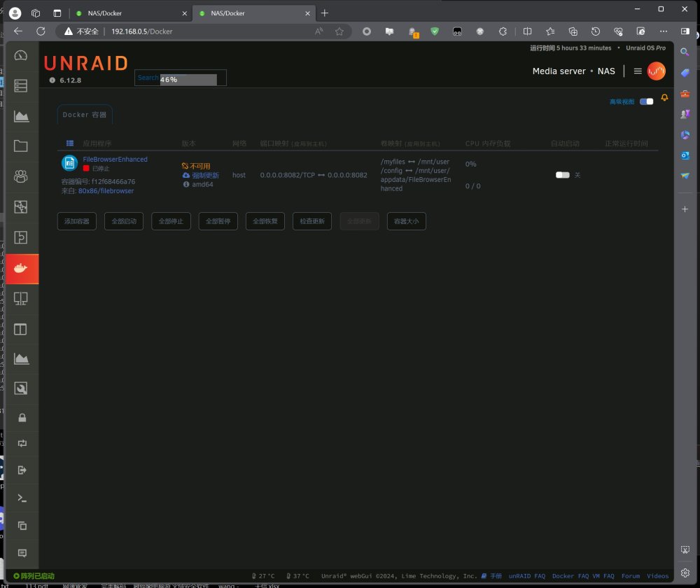Screen dimensions: 700x588
Task: Open browser settings ellipsis menu
Action: tap(664, 31)
